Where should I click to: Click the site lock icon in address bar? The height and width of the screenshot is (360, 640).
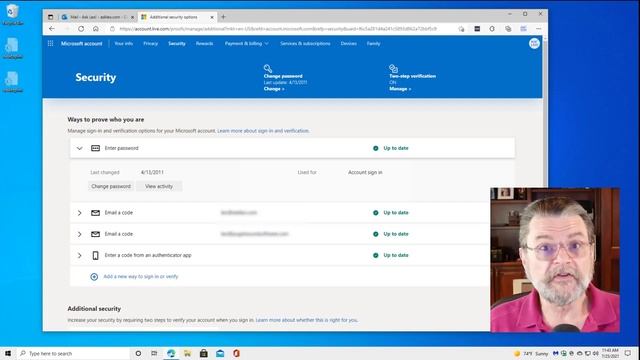pos(112,29)
